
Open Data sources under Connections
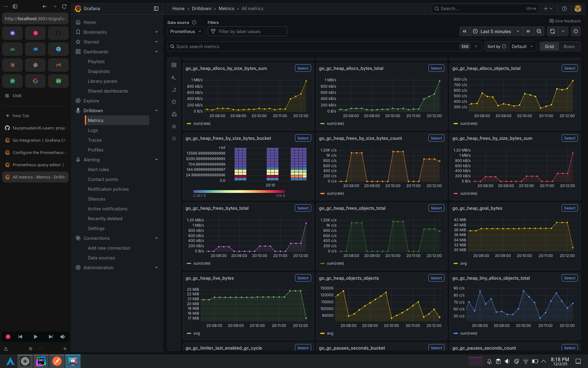coord(101,258)
